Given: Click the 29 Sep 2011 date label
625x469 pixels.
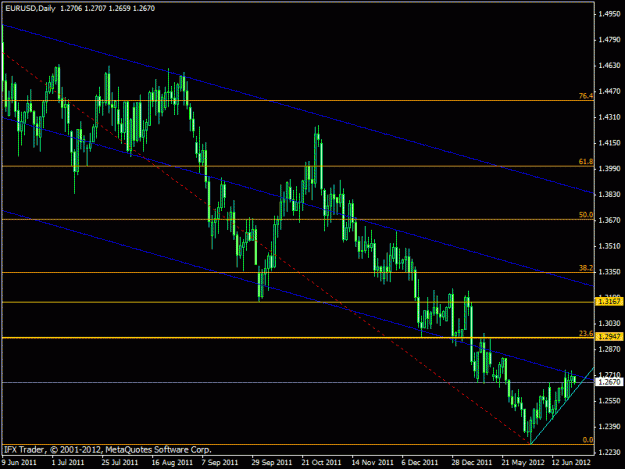Looking at the screenshot, I should point(271,462).
